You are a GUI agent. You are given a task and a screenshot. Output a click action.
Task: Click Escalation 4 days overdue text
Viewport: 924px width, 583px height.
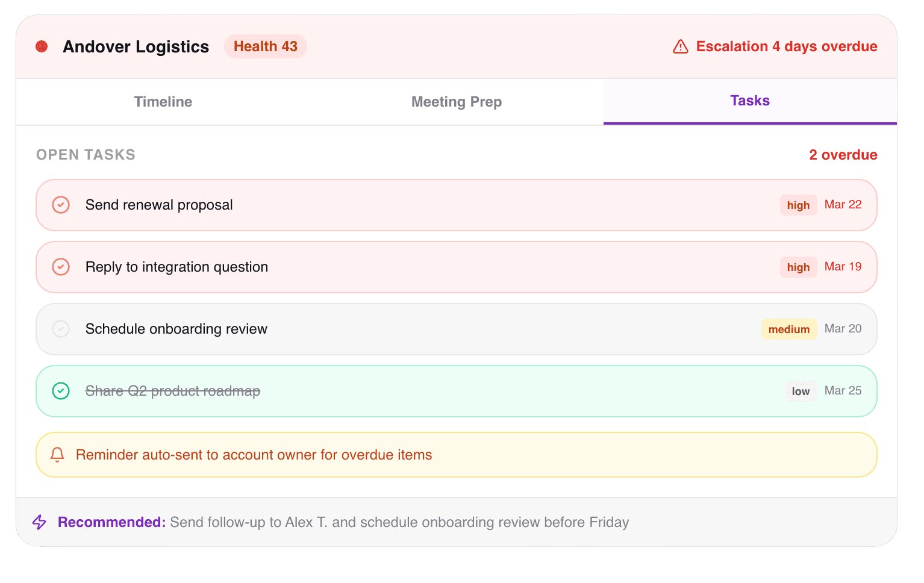786,46
